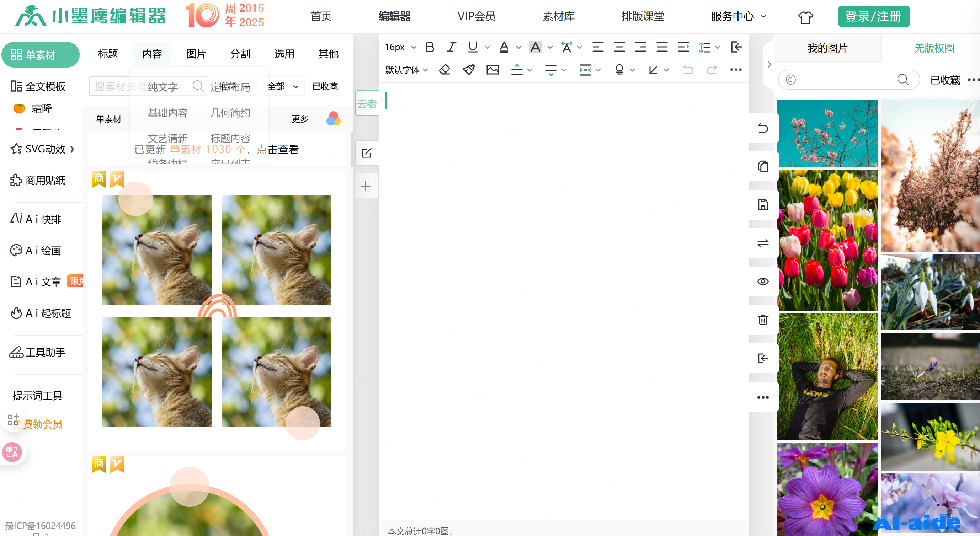The width and height of the screenshot is (980, 536).
Task: Click the Italic formatting icon
Action: click(451, 47)
